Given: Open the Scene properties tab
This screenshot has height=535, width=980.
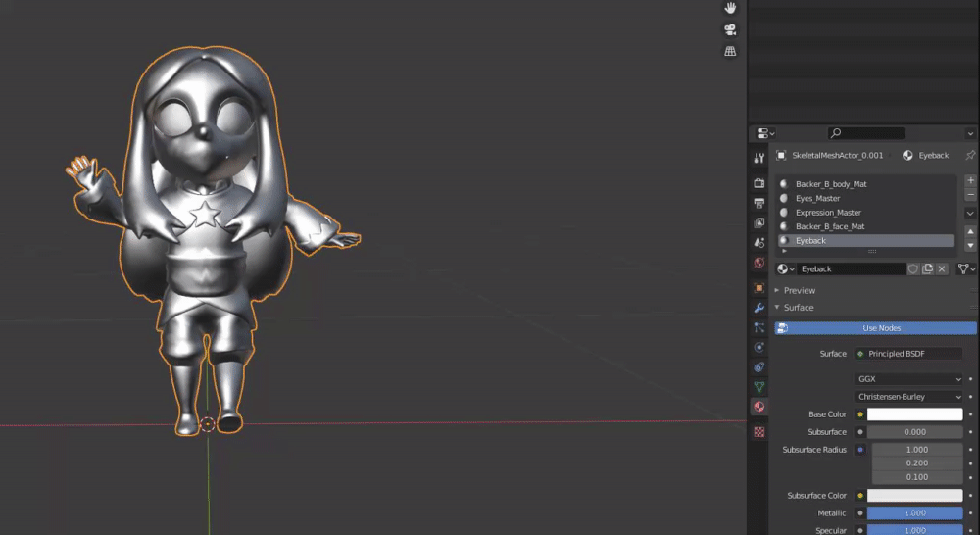Looking at the screenshot, I should (x=759, y=242).
